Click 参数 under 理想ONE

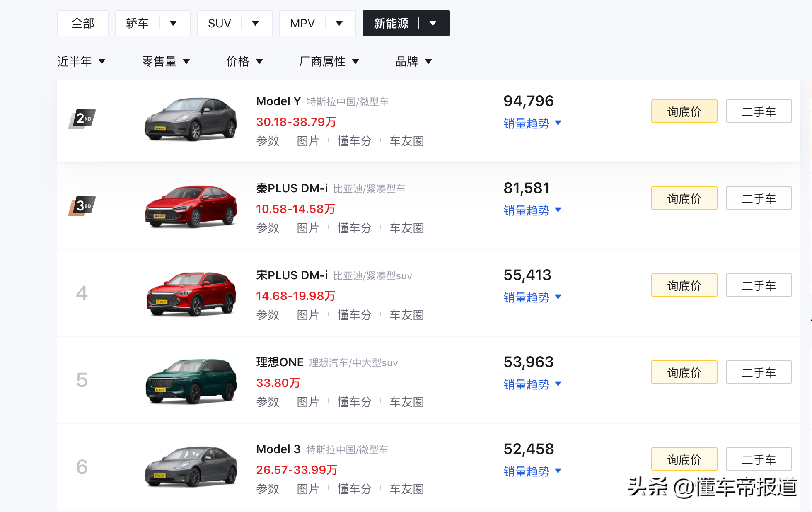(x=268, y=402)
